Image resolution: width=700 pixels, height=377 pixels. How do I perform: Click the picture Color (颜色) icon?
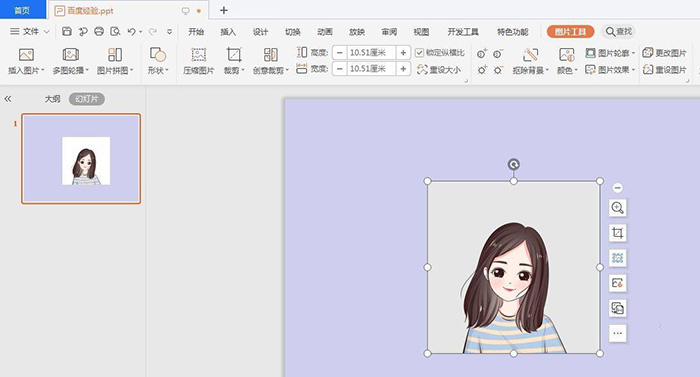pyautogui.click(x=567, y=54)
